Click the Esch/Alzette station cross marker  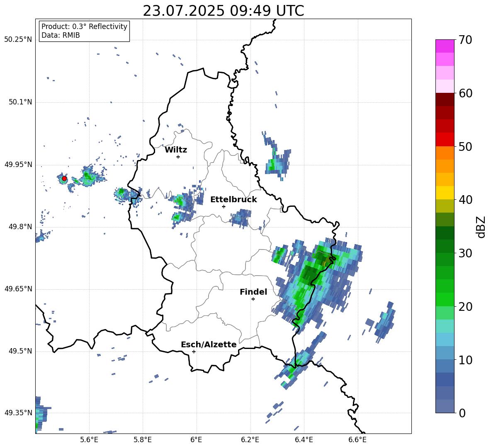[x=194, y=351]
